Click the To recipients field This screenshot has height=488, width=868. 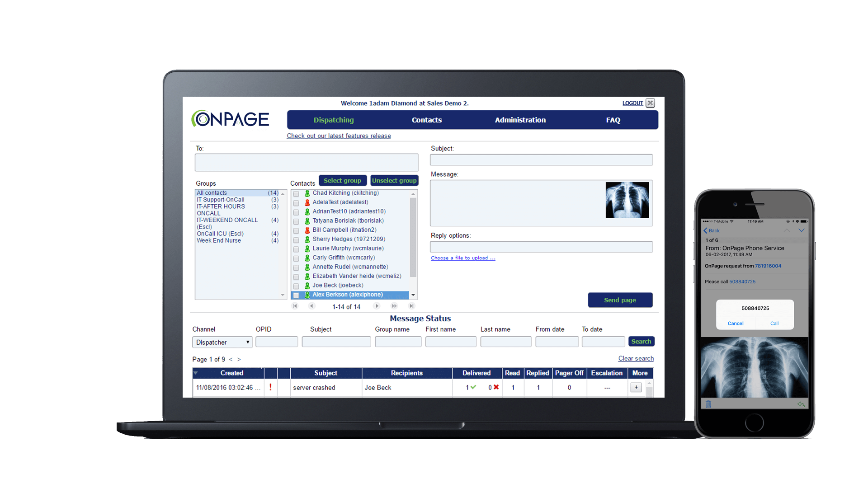coord(307,162)
